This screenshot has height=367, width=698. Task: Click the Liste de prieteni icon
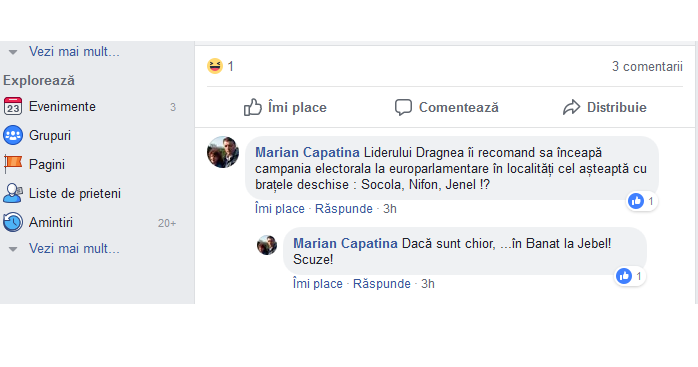12,193
